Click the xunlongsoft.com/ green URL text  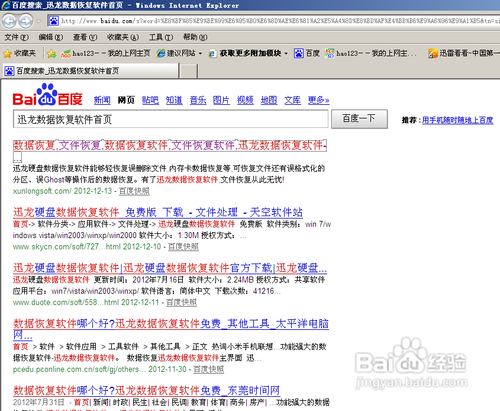tap(42, 191)
